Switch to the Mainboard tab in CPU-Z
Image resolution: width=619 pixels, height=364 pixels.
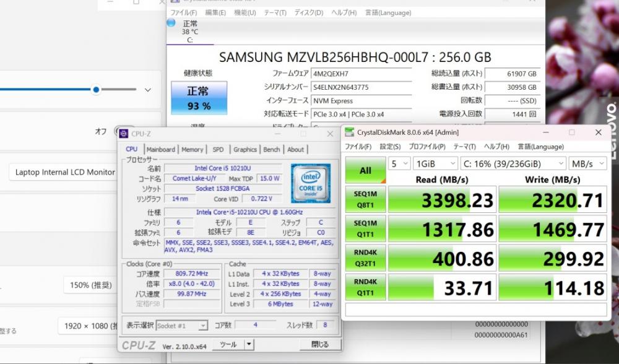click(161, 150)
